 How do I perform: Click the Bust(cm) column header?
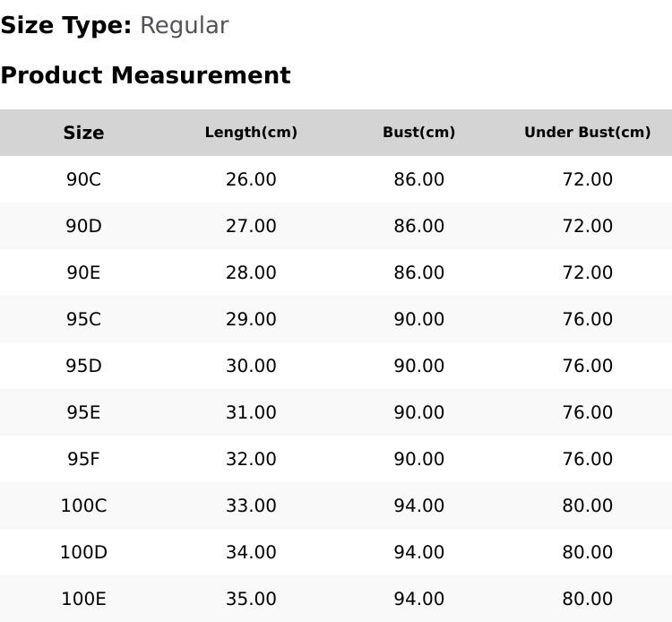[x=419, y=133]
